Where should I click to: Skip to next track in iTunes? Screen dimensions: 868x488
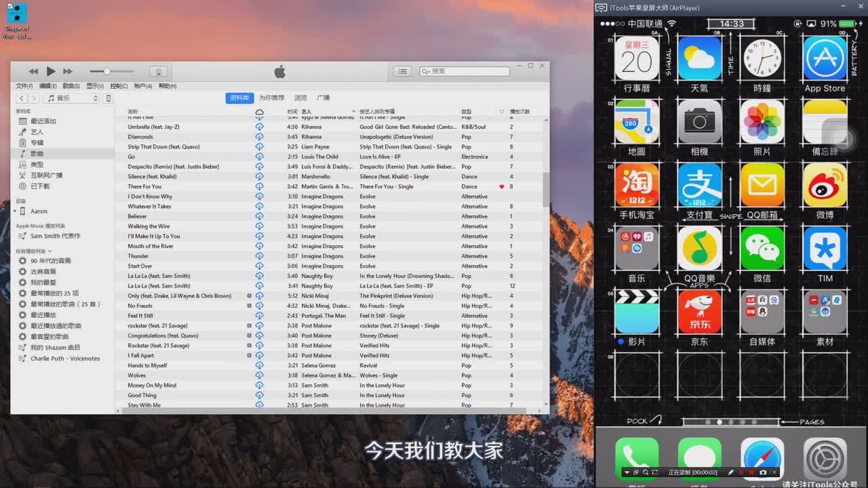point(68,71)
